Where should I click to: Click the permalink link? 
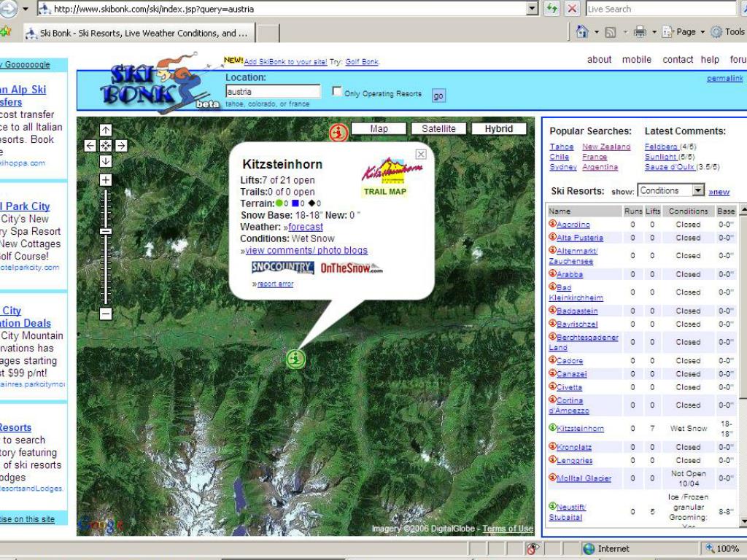click(x=724, y=78)
